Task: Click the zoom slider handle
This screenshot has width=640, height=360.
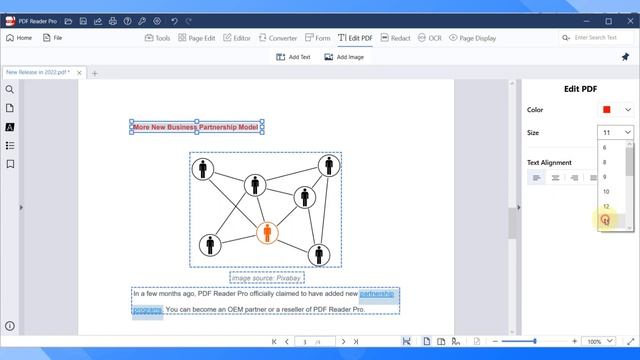Action: (535, 341)
